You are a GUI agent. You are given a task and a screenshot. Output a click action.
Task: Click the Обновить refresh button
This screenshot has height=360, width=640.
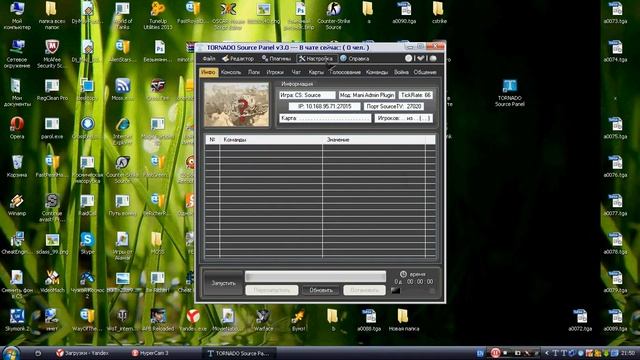point(321,290)
